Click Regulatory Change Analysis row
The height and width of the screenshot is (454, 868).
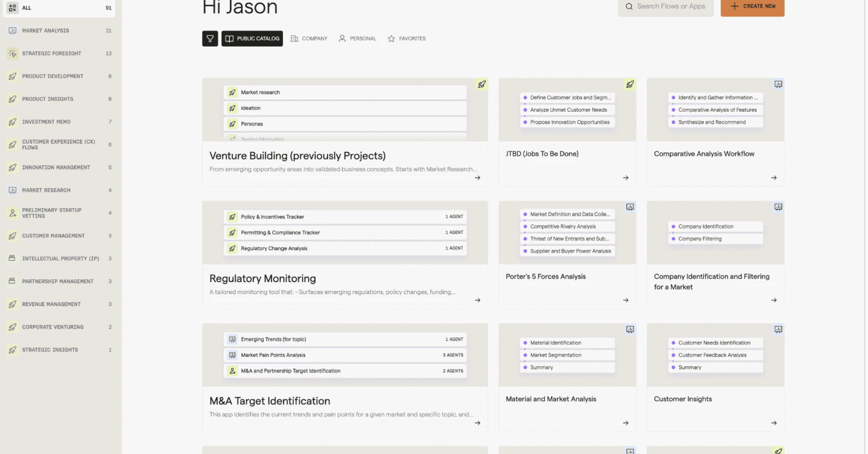345,248
